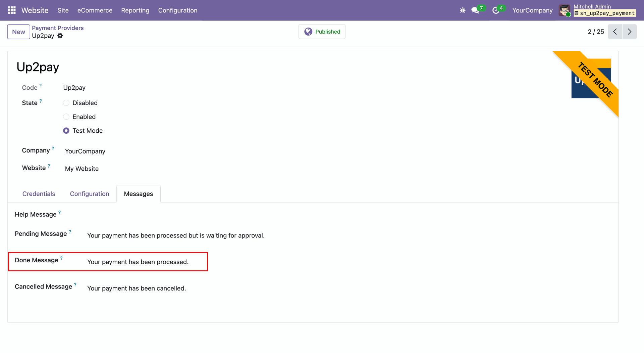
Task: Open the Reporting menu
Action: click(135, 10)
